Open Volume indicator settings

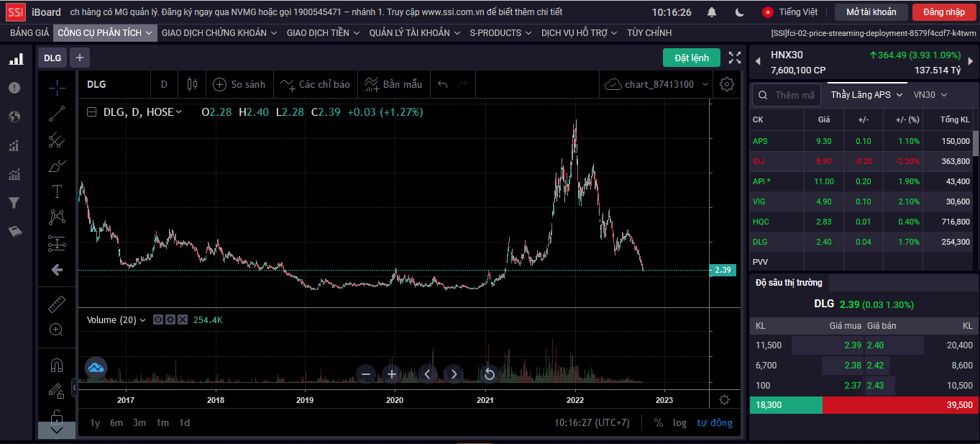[x=170, y=320]
